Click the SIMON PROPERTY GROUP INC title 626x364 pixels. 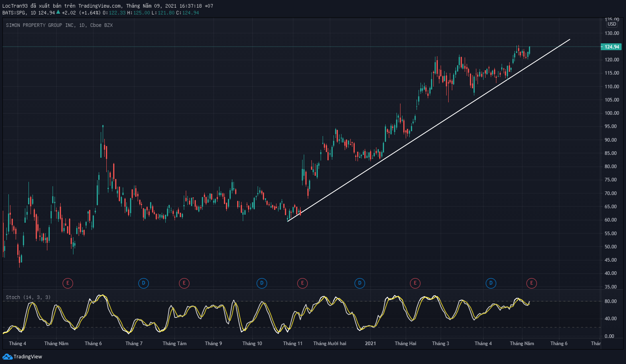40,25
